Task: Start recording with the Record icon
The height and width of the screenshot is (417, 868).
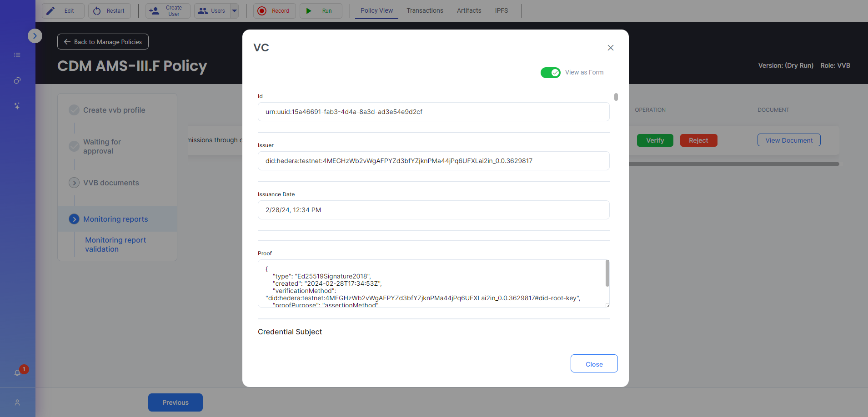Action: tap(262, 11)
